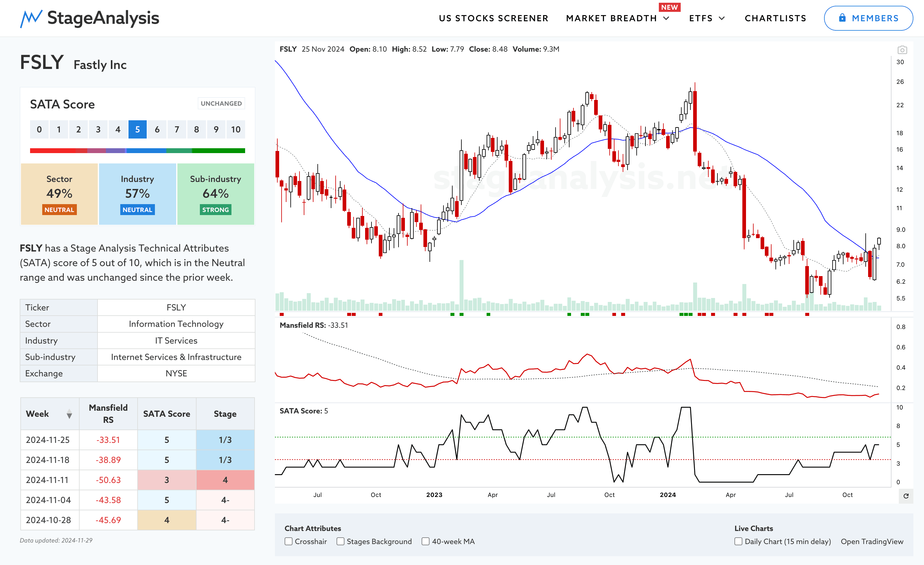Image resolution: width=924 pixels, height=565 pixels.
Task: Click Mansfield RS value -45.69
Action: (x=108, y=520)
